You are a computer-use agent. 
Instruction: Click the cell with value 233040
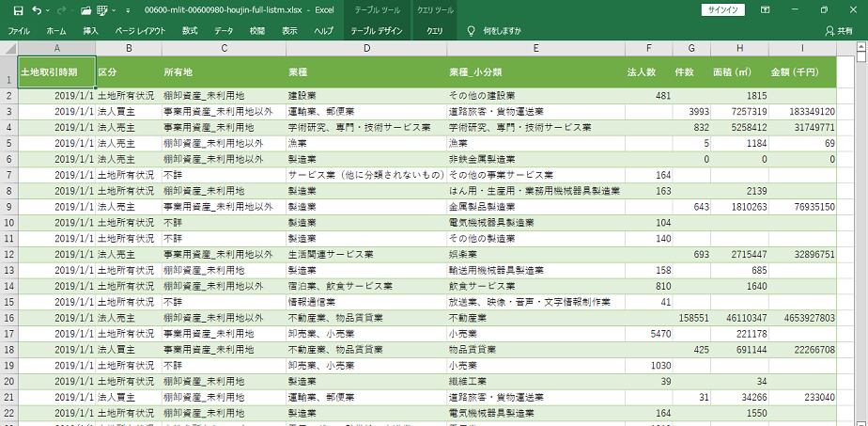[x=802, y=398]
